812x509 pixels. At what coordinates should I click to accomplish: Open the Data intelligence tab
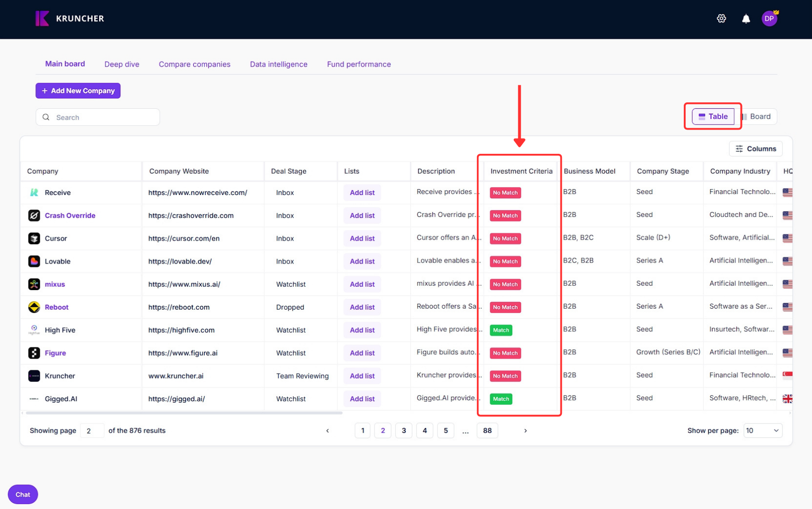pyautogui.click(x=278, y=64)
